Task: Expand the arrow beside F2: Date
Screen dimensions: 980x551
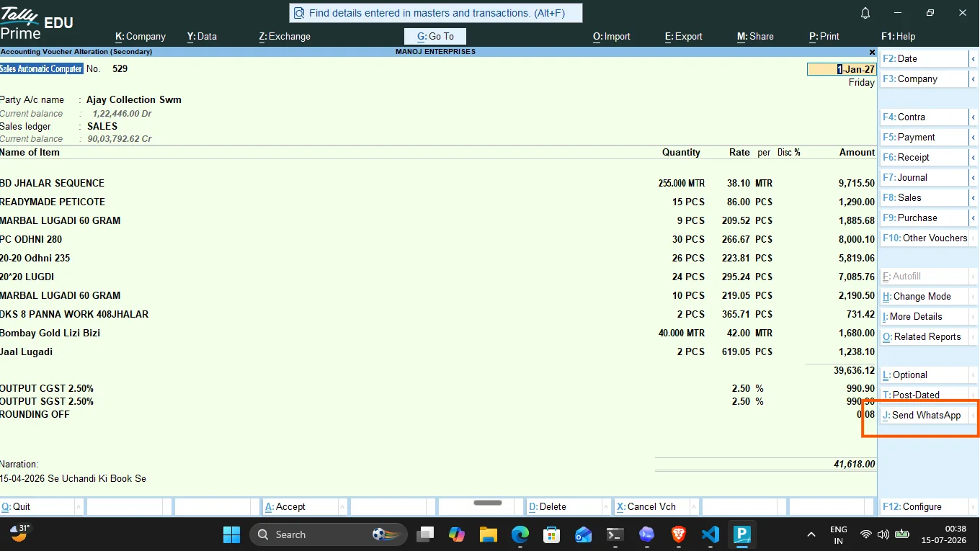Action: (x=974, y=59)
